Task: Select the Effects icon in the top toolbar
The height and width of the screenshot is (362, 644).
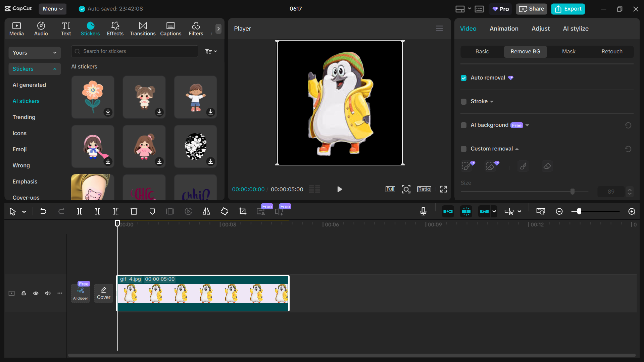Action: 115,29
